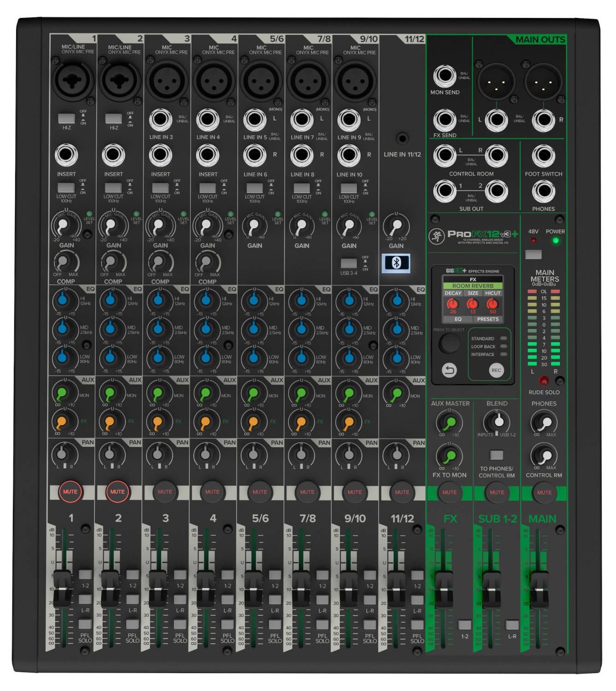
Task: Click the Decay knob on FX display
Action: click(452, 304)
